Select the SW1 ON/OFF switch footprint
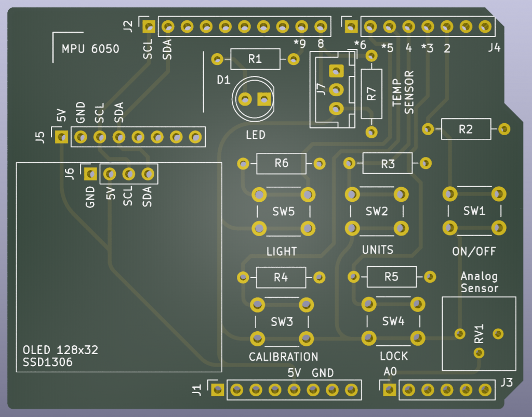 click(474, 211)
